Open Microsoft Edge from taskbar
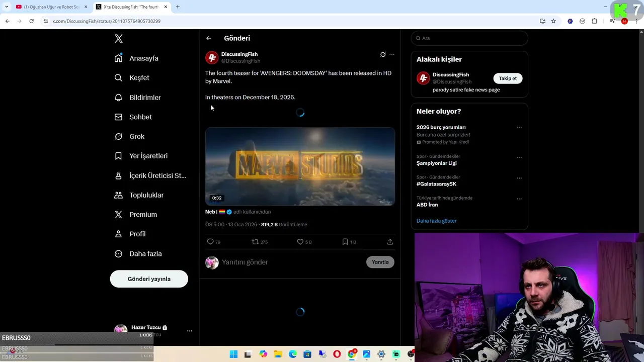This screenshot has width=644, height=362. click(x=293, y=354)
